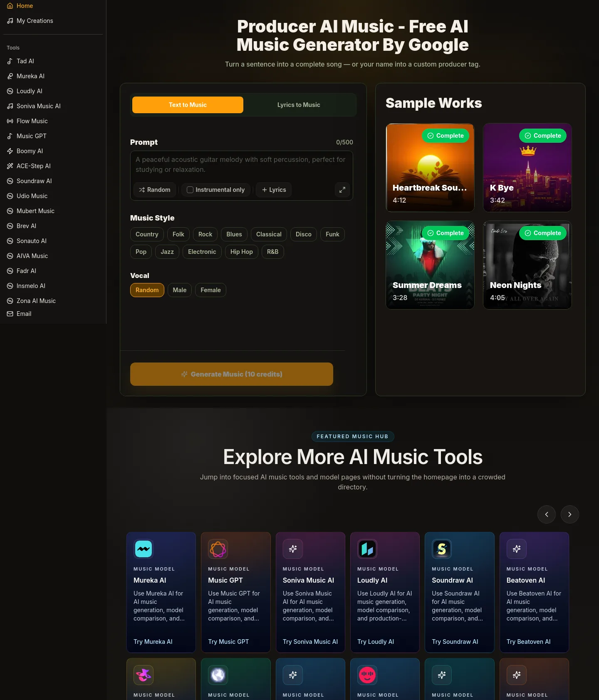
Task: Click the My Creations music note icon
Action: pyautogui.click(x=10, y=21)
